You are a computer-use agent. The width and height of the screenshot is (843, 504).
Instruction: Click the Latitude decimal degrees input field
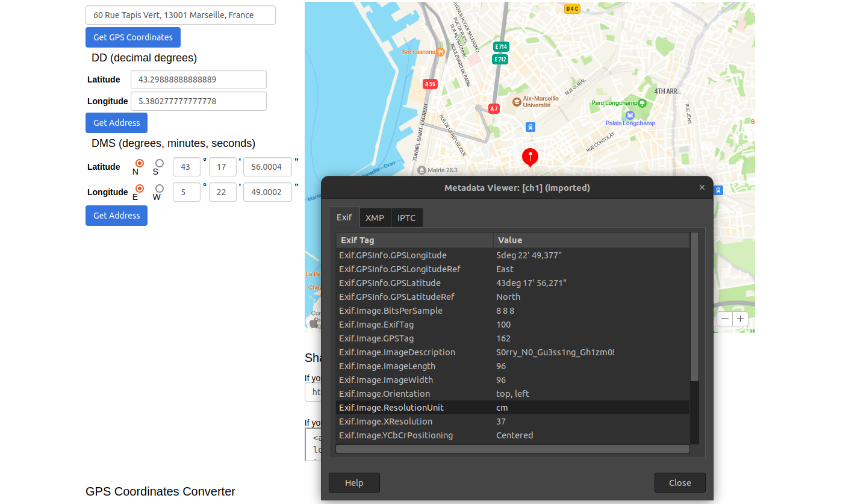pyautogui.click(x=199, y=79)
